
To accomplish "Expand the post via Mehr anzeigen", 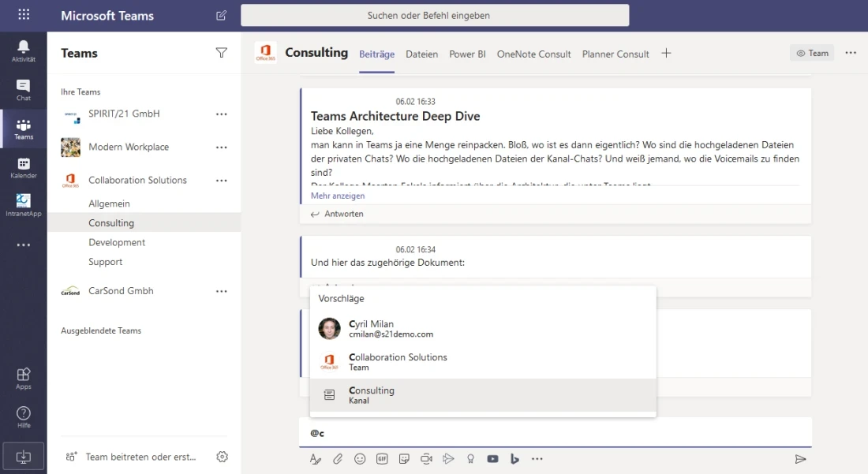I will pos(338,196).
